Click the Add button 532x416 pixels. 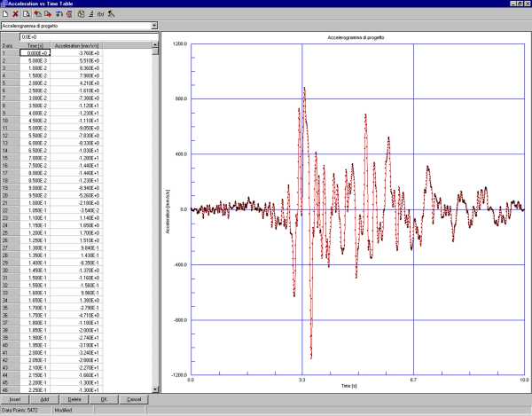coord(44,400)
